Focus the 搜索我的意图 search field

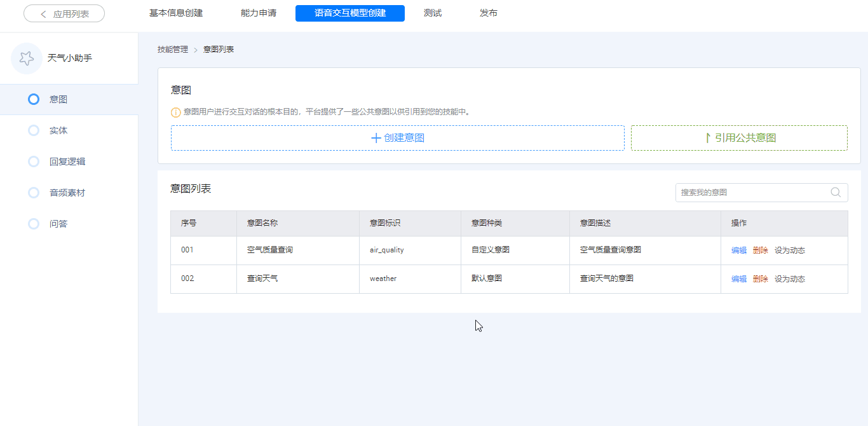tap(762, 192)
